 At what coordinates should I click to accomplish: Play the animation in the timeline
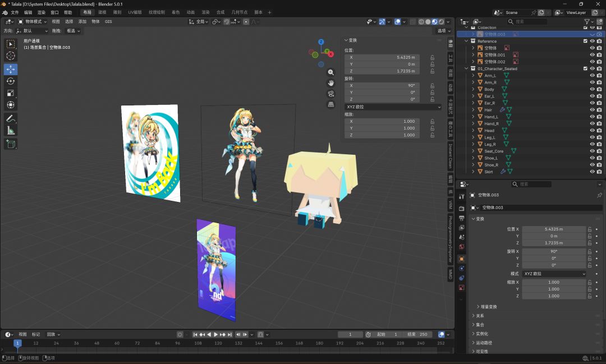(x=215, y=335)
